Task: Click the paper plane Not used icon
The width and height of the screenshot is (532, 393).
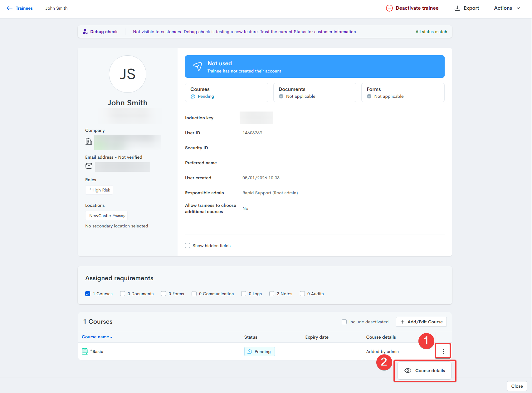Action: pyautogui.click(x=198, y=66)
